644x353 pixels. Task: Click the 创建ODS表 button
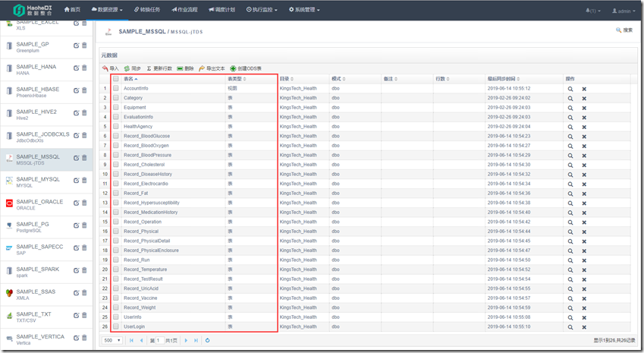point(246,68)
